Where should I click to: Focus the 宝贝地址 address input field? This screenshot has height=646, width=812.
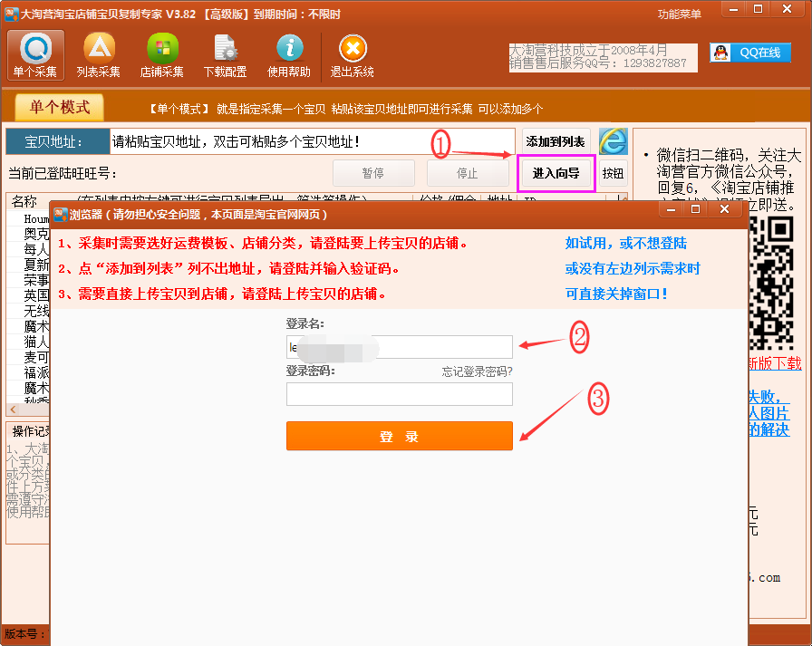tap(313, 141)
